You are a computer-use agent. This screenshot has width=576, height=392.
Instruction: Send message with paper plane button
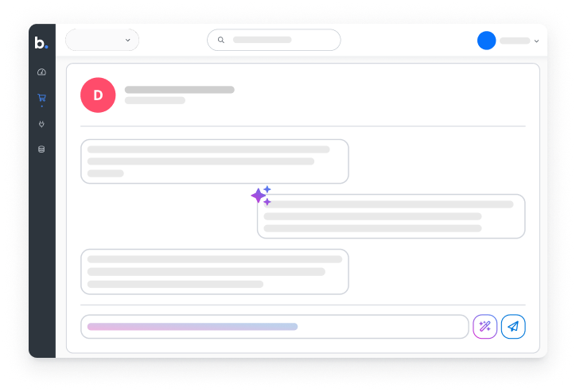coord(513,326)
